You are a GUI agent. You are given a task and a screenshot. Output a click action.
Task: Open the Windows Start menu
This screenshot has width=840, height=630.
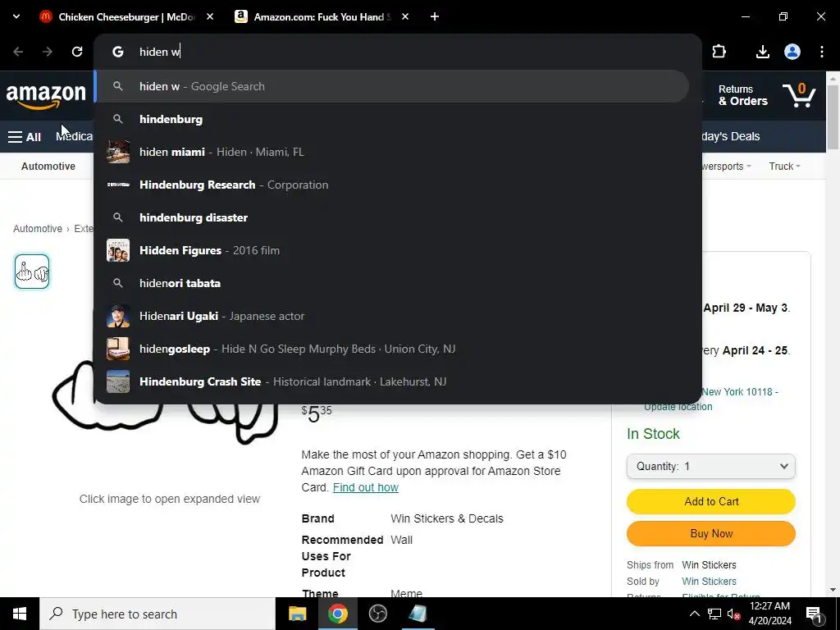20,614
